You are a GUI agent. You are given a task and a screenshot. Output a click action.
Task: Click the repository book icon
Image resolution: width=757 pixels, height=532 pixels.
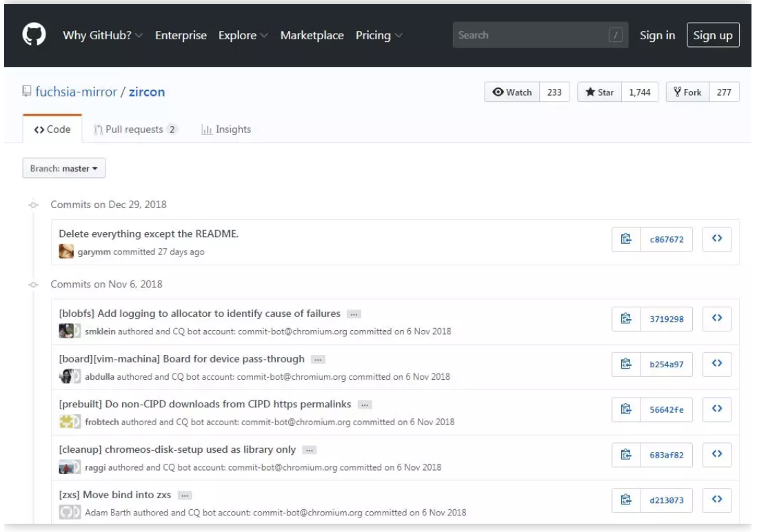point(27,91)
